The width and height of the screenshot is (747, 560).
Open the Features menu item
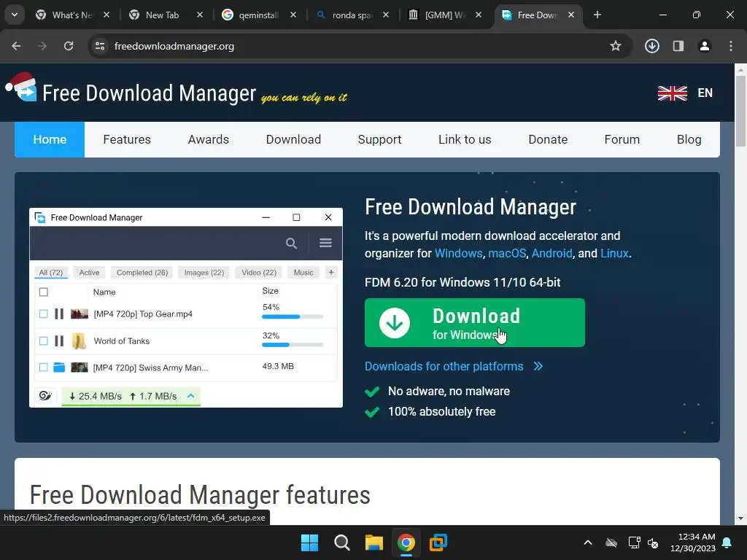tap(127, 139)
